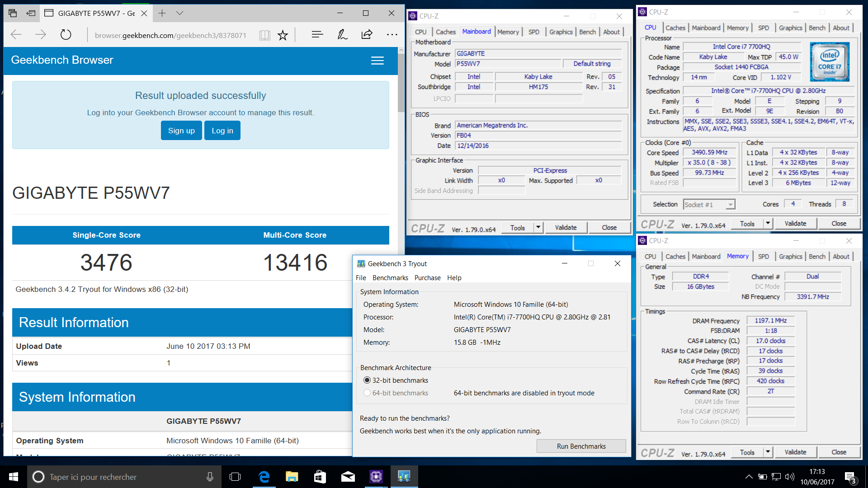This screenshot has width=868, height=488.
Task: Open Windows Start menu
Action: point(13,477)
